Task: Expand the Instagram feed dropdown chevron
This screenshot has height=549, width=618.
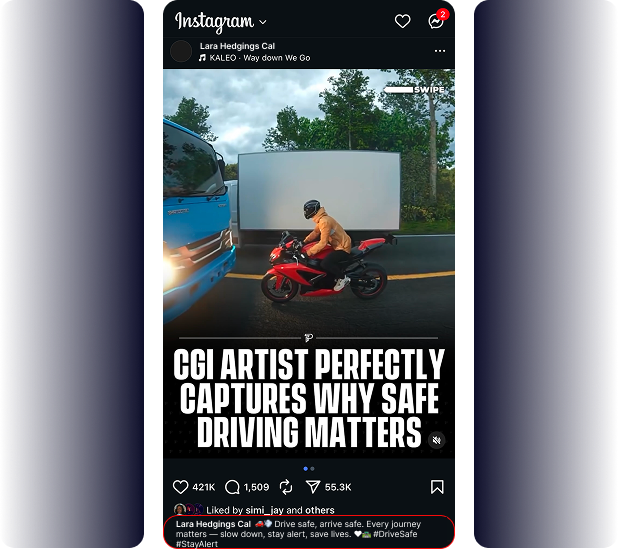Action: point(263,22)
